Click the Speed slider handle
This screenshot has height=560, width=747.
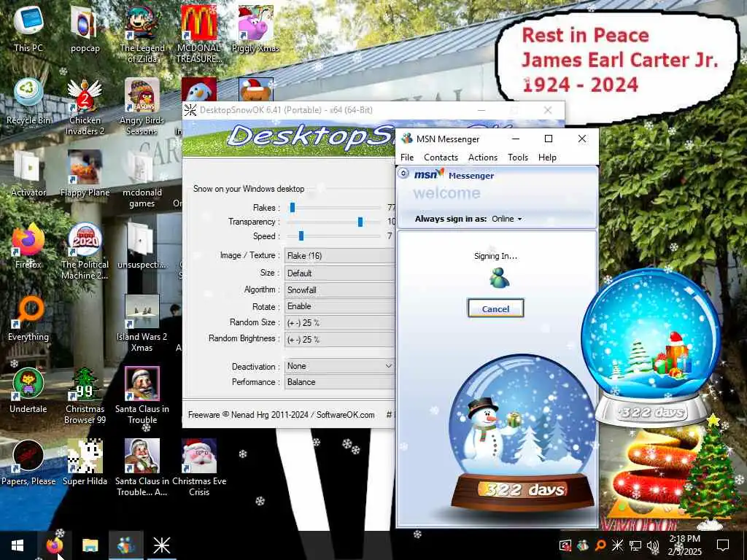tap(301, 236)
